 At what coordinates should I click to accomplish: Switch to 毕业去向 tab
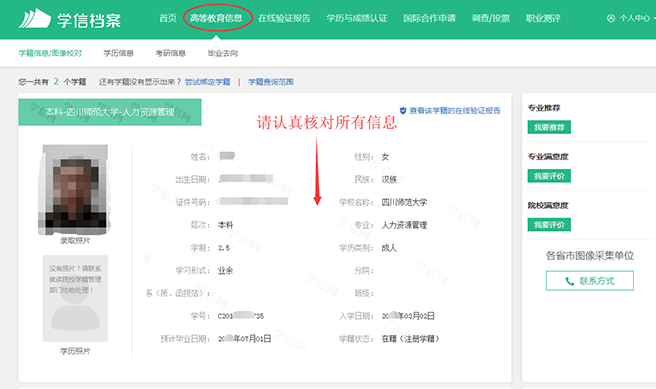click(x=223, y=53)
